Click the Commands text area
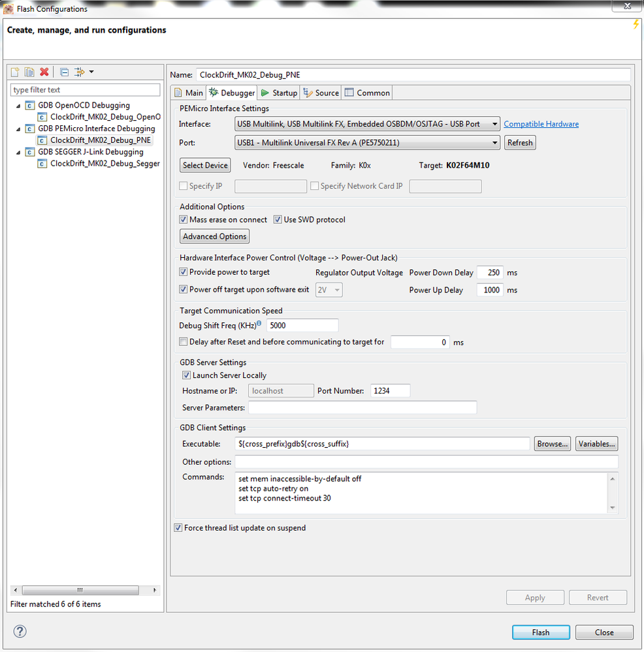Viewport: 644px width, 652px height. 422,493
